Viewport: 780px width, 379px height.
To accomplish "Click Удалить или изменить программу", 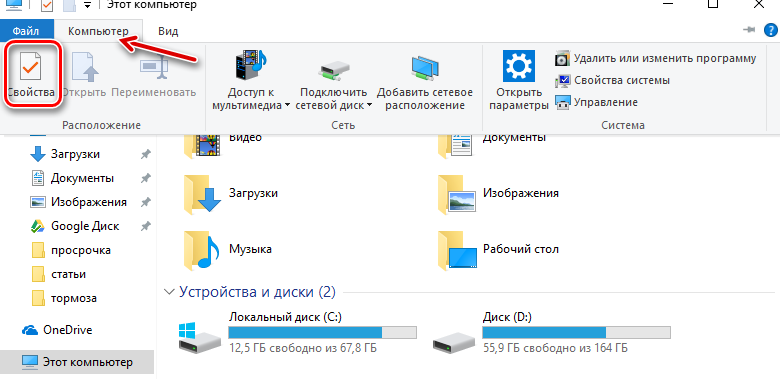I will [655, 59].
